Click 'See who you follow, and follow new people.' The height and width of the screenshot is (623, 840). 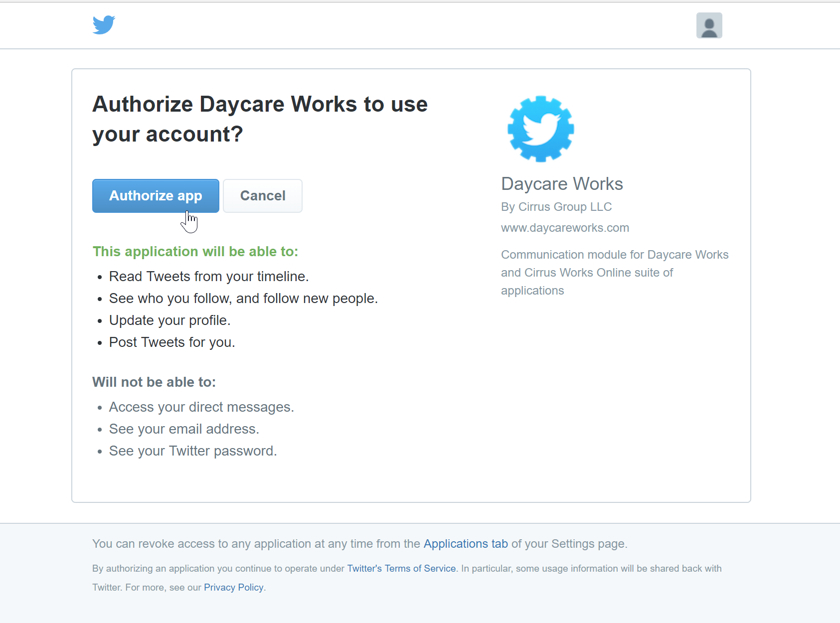coord(243,299)
